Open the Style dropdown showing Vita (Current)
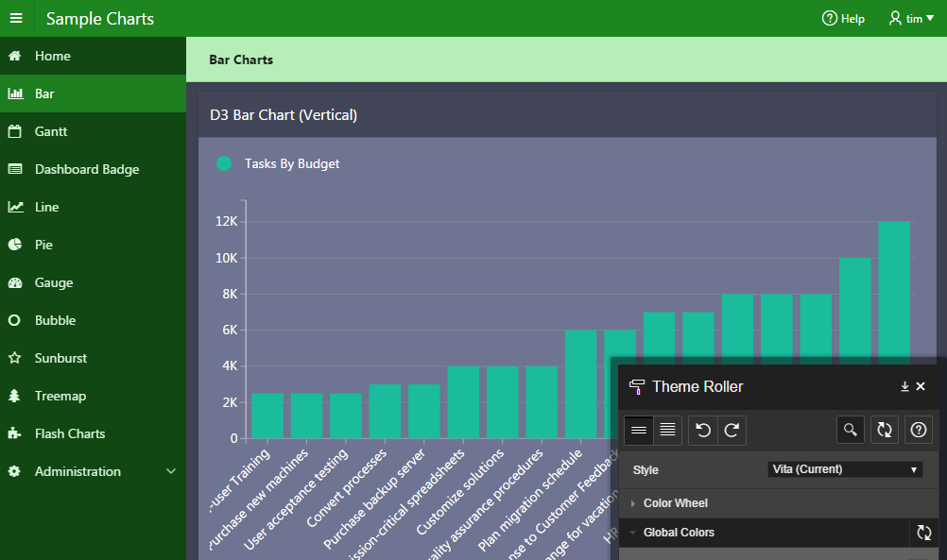The height and width of the screenshot is (560, 947). (x=845, y=469)
